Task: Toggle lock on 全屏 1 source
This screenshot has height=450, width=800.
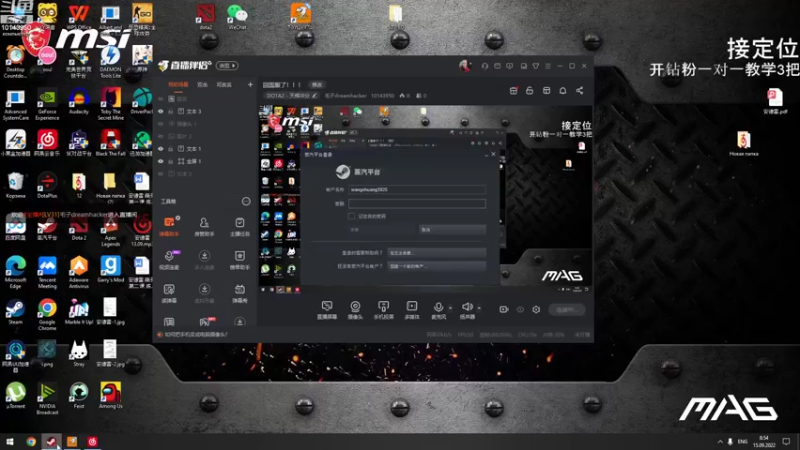Action: click(x=170, y=161)
